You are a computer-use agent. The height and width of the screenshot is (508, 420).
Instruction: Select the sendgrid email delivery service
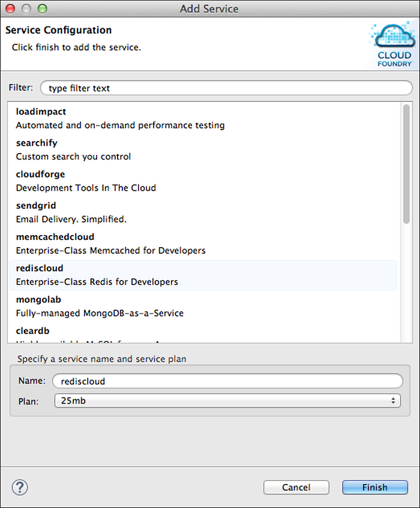(120, 212)
